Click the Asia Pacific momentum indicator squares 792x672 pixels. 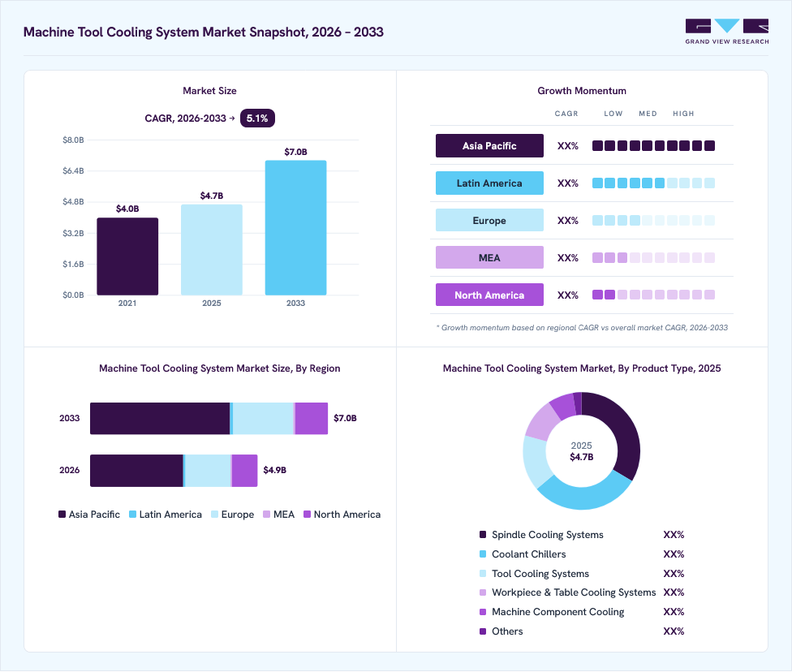[x=653, y=145]
